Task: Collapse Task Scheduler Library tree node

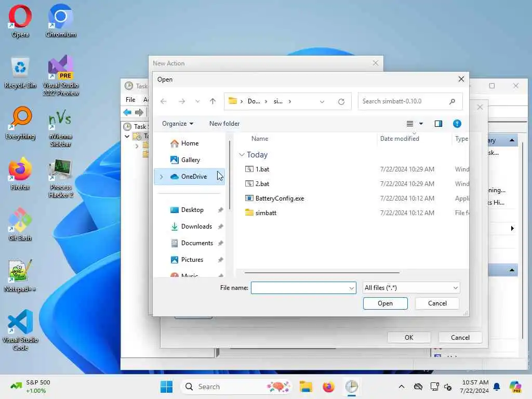Action: (127, 137)
